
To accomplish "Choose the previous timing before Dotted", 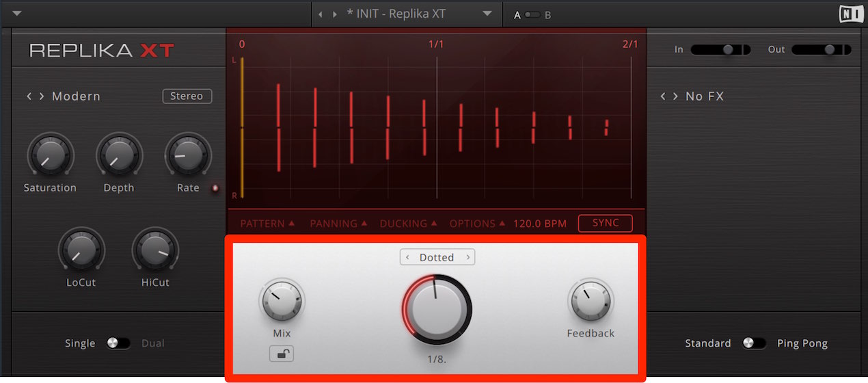I will point(407,257).
